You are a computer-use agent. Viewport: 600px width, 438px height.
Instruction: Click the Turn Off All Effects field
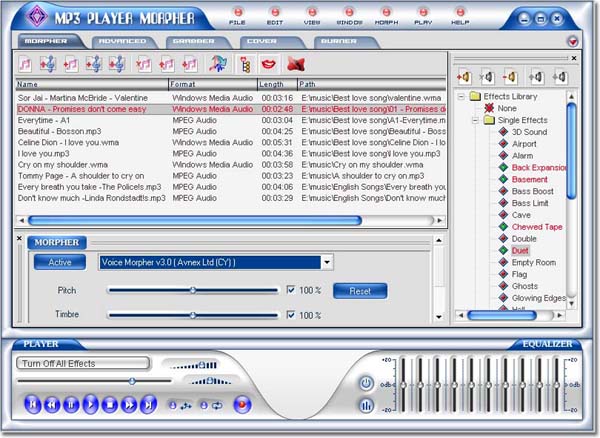pos(83,363)
